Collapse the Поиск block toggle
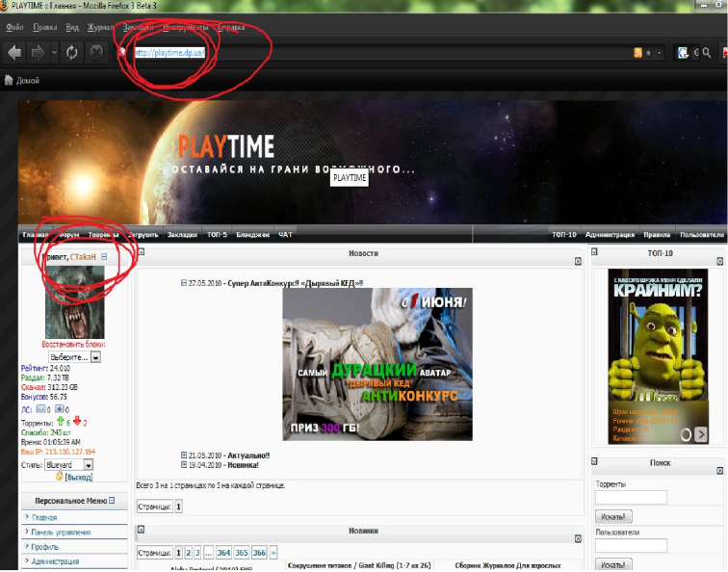Screen dimensions: 728x572 (x=594, y=461)
